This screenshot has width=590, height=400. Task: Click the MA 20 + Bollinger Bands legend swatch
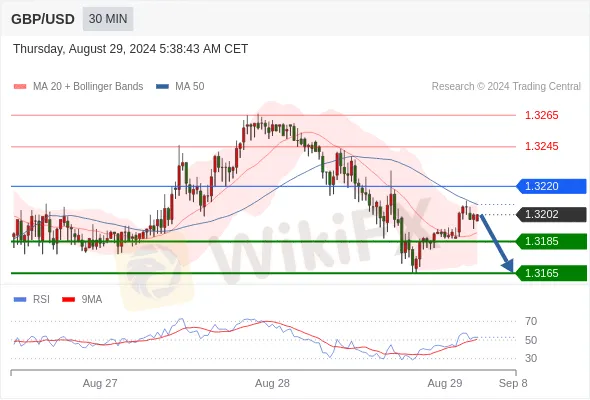point(20,87)
